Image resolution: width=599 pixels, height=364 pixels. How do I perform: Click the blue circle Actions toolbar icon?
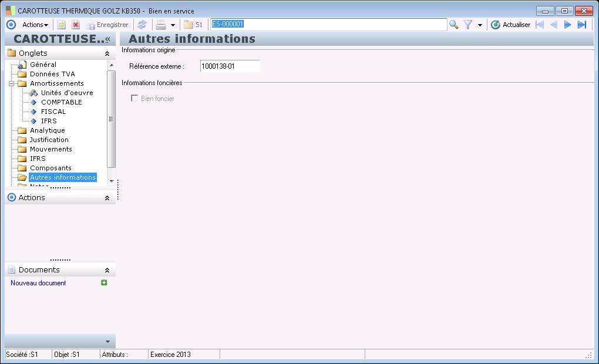[x=11, y=25]
